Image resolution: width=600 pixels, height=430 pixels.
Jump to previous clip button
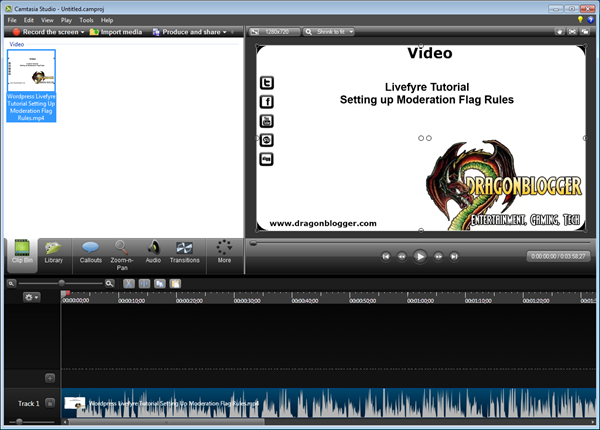point(386,256)
